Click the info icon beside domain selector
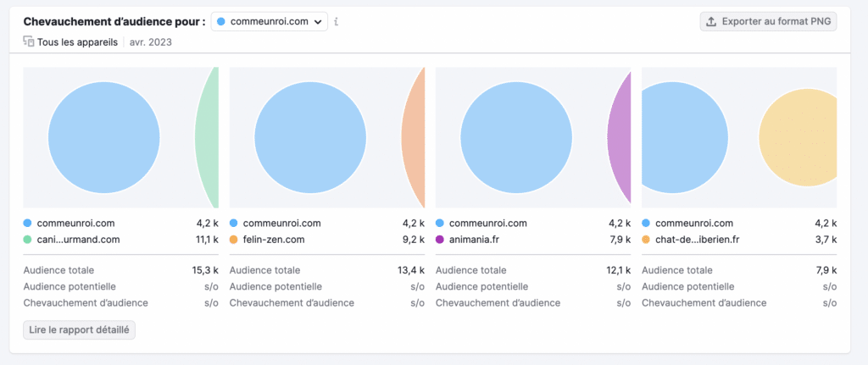 click(x=336, y=21)
